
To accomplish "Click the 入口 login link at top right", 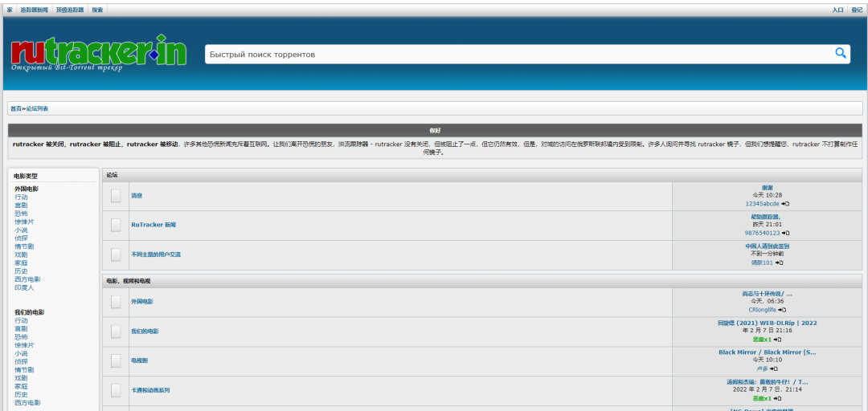I will (x=837, y=10).
